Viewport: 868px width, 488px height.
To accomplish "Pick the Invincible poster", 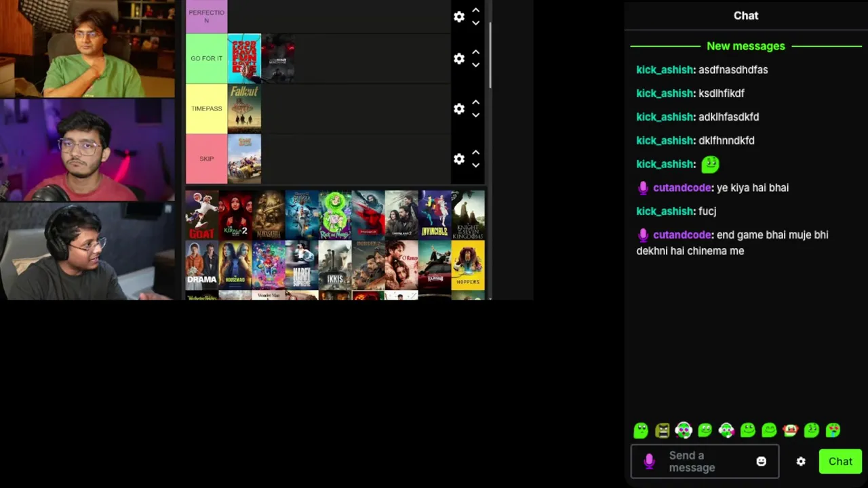I will (435, 215).
